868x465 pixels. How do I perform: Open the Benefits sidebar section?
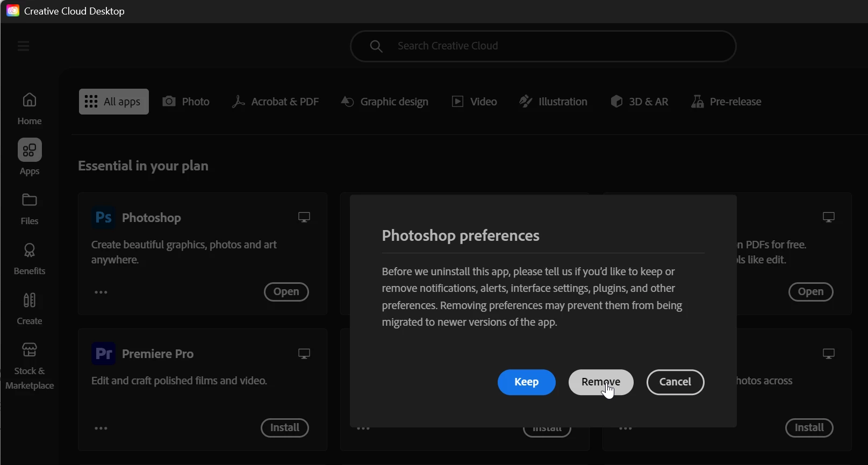pos(30,259)
